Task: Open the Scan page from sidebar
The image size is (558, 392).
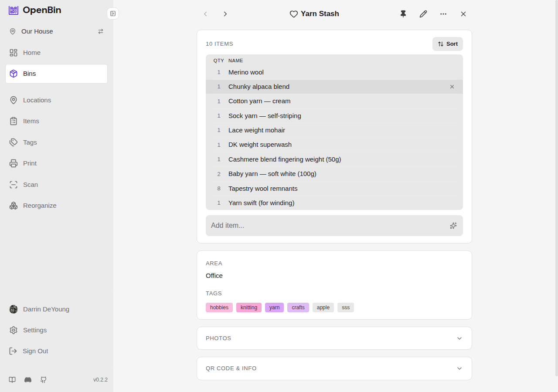Action: (31, 185)
